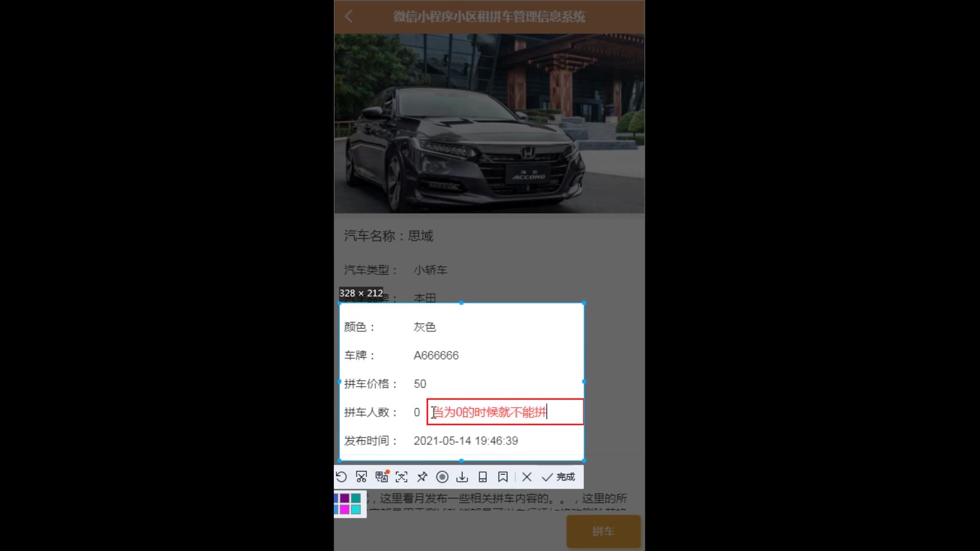Screen dimensions: 980x551
Task: Pick the dark purple color swatch
Action: point(345,498)
